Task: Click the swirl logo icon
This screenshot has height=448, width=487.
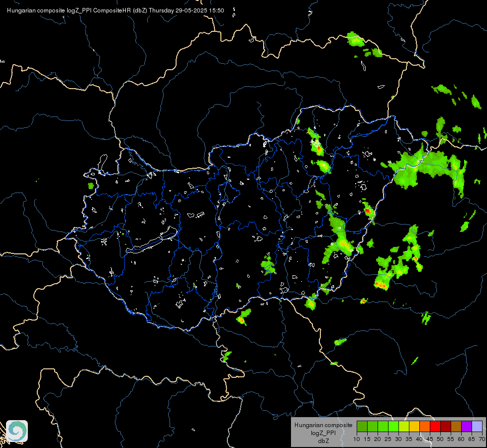Action: (17, 431)
